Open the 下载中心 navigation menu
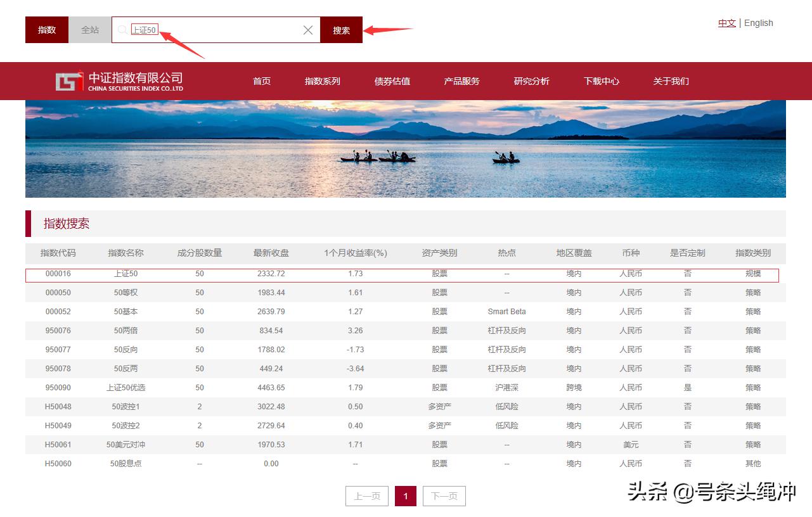The height and width of the screenshot is (517, 812). coord(601,81)
